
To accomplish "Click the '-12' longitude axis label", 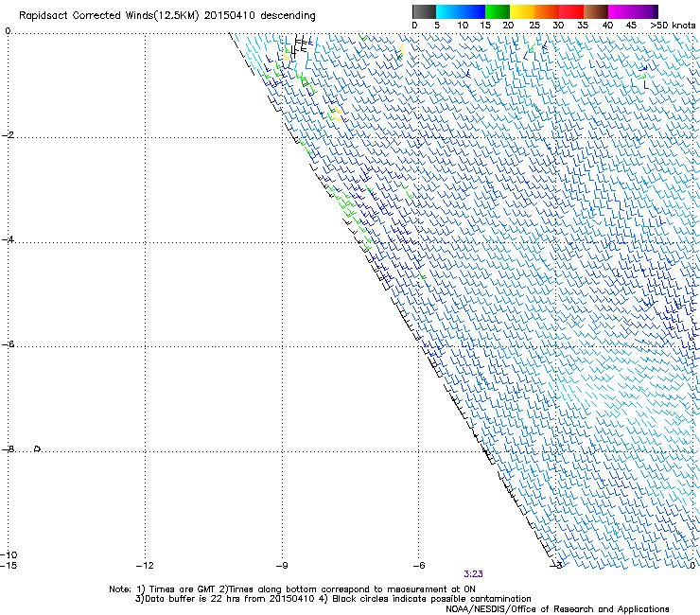I will (x=145, y=566).
